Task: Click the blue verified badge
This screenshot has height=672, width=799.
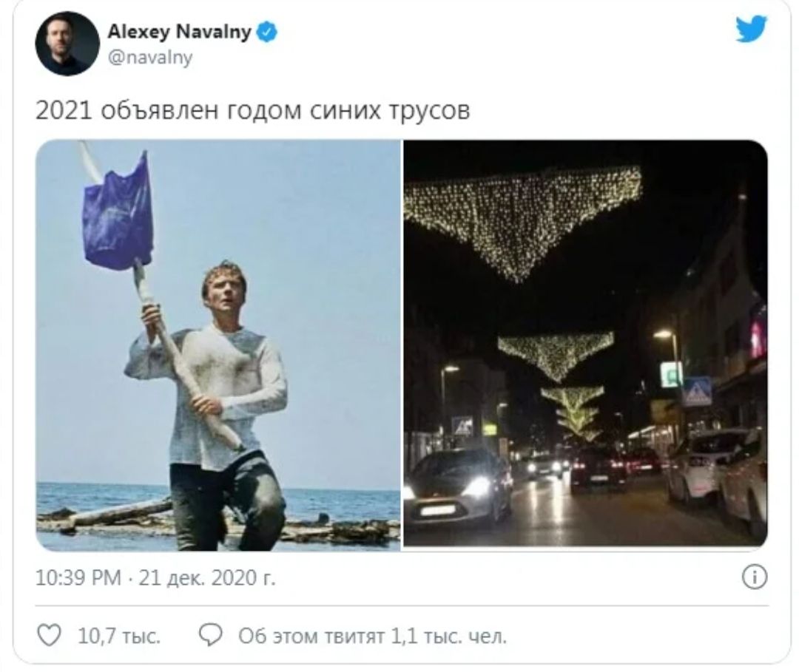Action: pyautogui.click(x=266, y=32)
